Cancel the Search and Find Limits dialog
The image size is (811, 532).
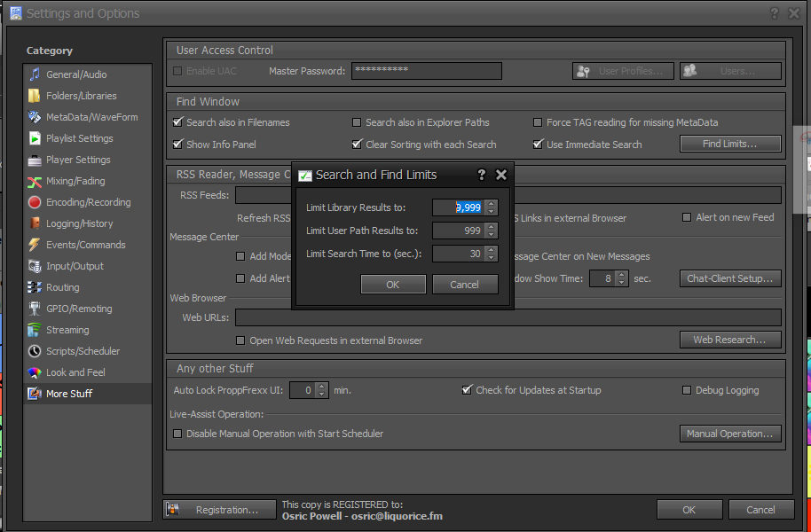(x=465, y=285)
